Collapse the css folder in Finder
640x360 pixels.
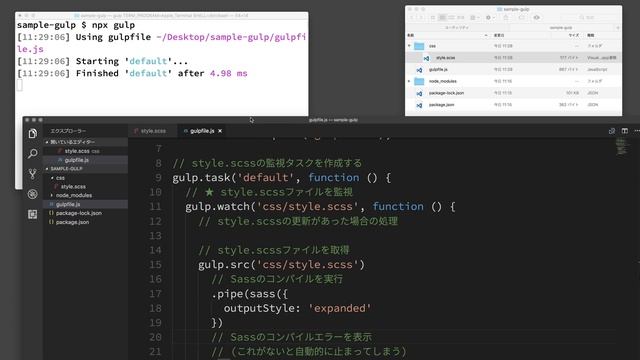click(409, 46)
